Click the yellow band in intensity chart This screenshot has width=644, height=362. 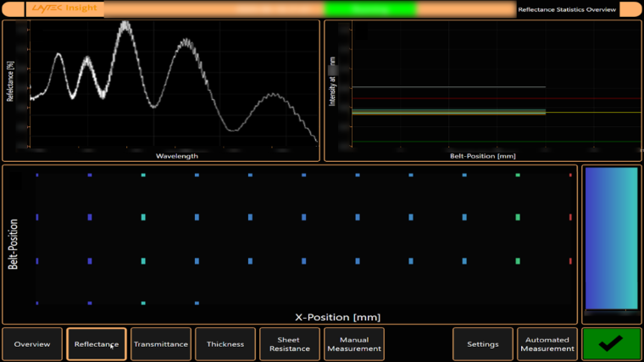(x=449, y=111)
